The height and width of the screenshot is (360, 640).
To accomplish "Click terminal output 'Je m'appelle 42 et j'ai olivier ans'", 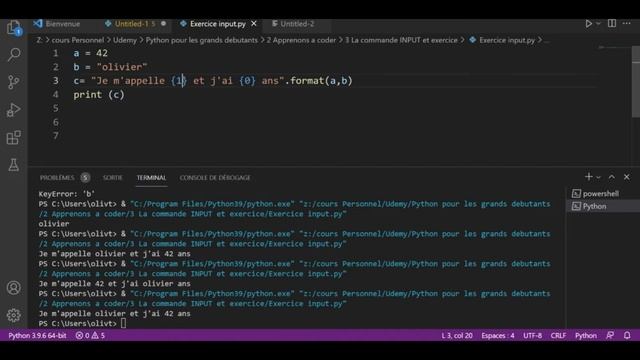I will (114, 284).
